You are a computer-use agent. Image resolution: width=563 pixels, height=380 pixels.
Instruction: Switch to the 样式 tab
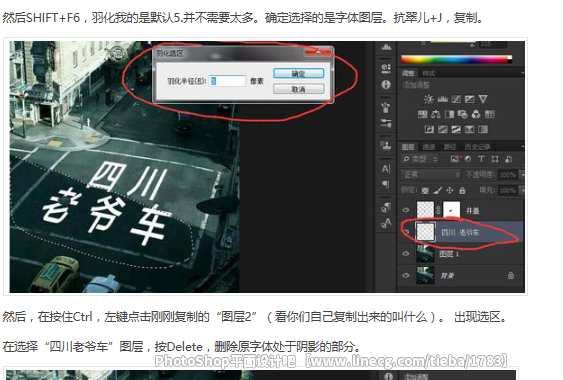(429, 73)
